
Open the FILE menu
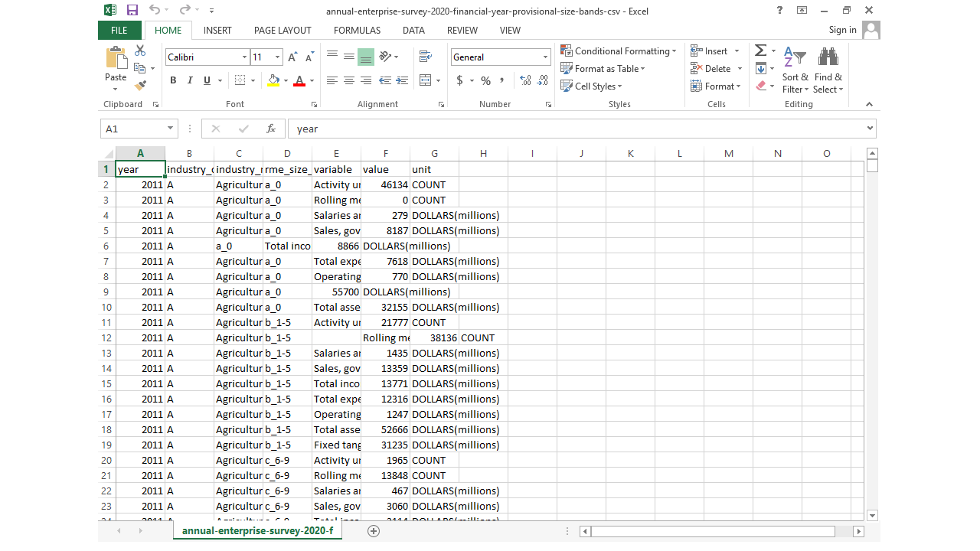[x=119, y=31]
